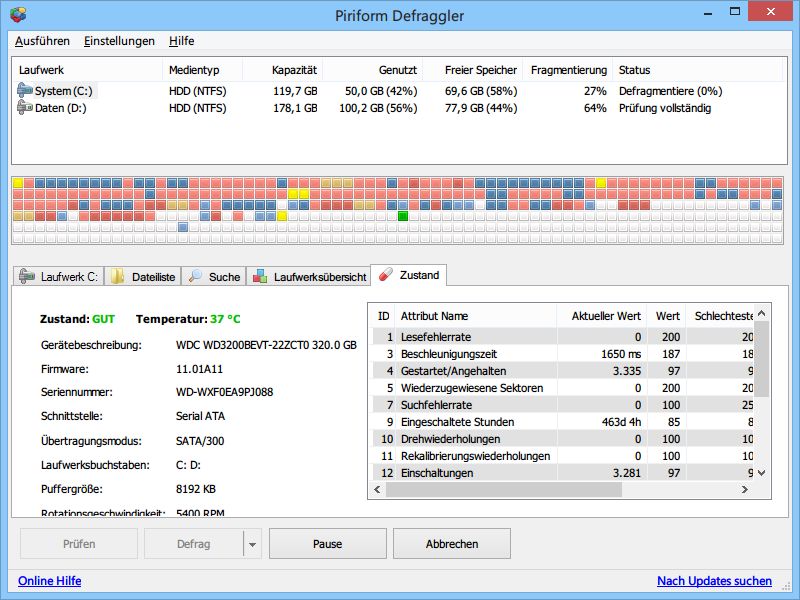Select the Suchfehlerrate attribute row
This screenshot has height=600, width=800.
tap(563, 405)
